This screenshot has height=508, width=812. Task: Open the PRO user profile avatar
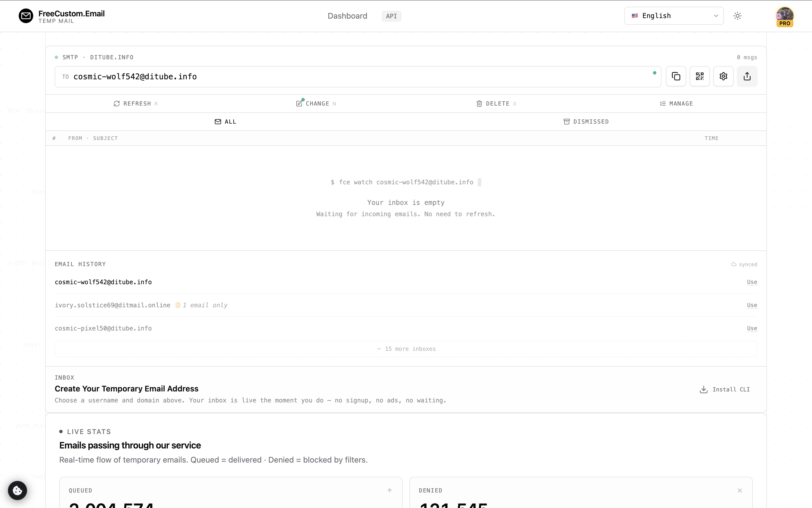click(x=784, y=16)
